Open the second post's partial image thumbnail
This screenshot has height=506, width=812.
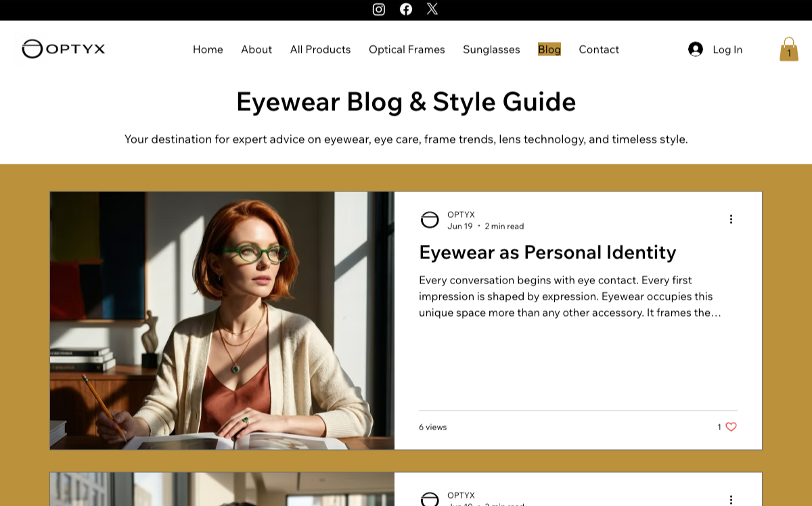222,489
